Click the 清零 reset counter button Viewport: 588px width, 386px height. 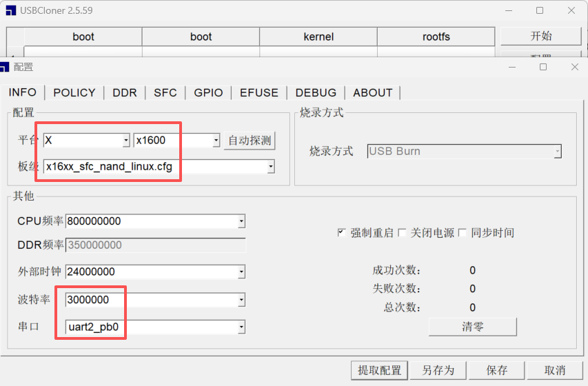point(472,327)
